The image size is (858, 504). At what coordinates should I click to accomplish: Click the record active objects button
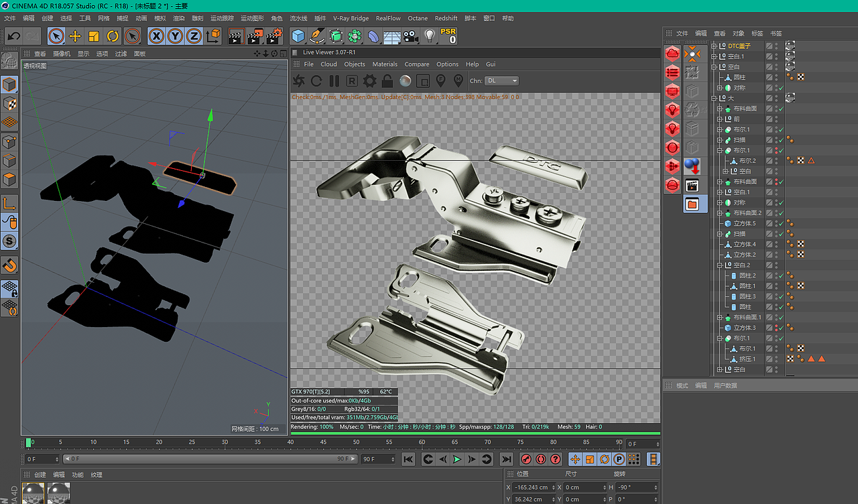coord(526,459)
